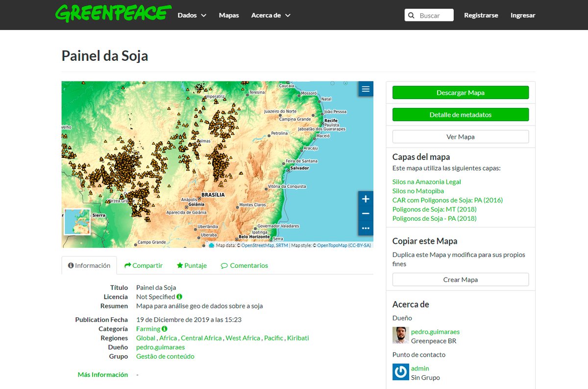The width and height of the screenshot is (588, 389).
Task: Click the Kiribati region link
Action: pyautogui.click(x=298, y=338)
